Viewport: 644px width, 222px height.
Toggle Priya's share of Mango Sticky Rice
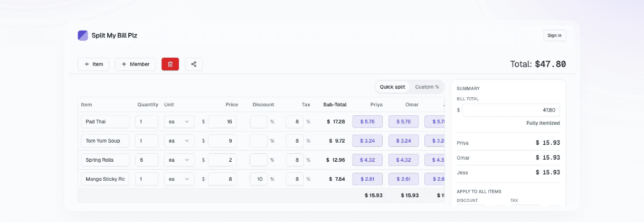[367, 179]
